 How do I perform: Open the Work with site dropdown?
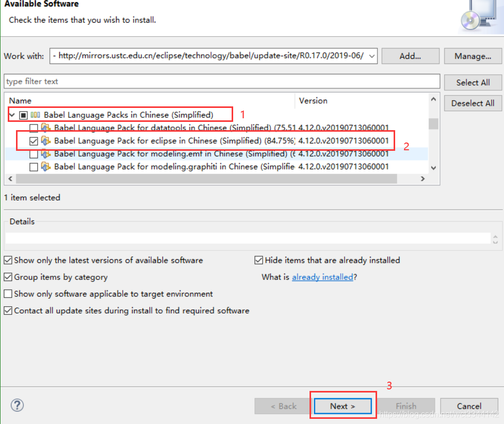[x=371, y=56]
